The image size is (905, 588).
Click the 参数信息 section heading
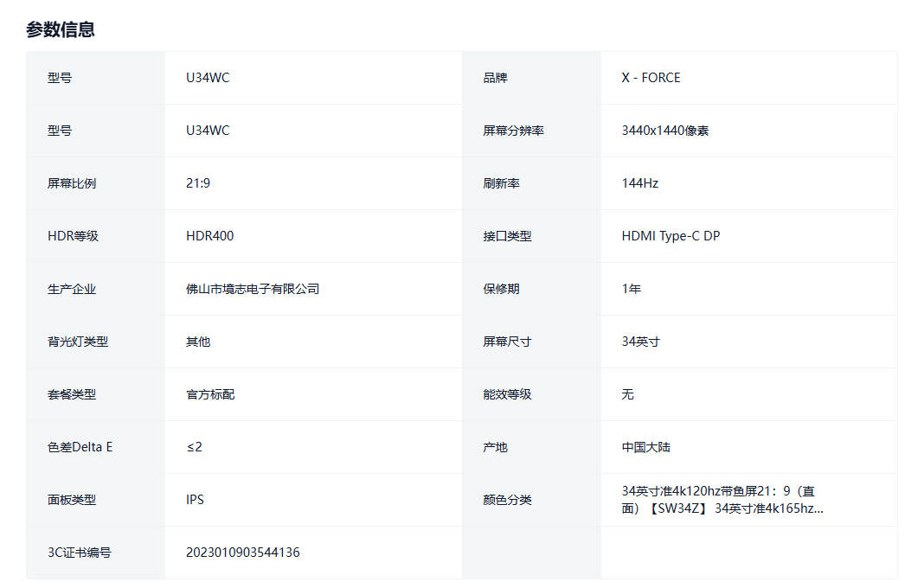coord(61,29)
